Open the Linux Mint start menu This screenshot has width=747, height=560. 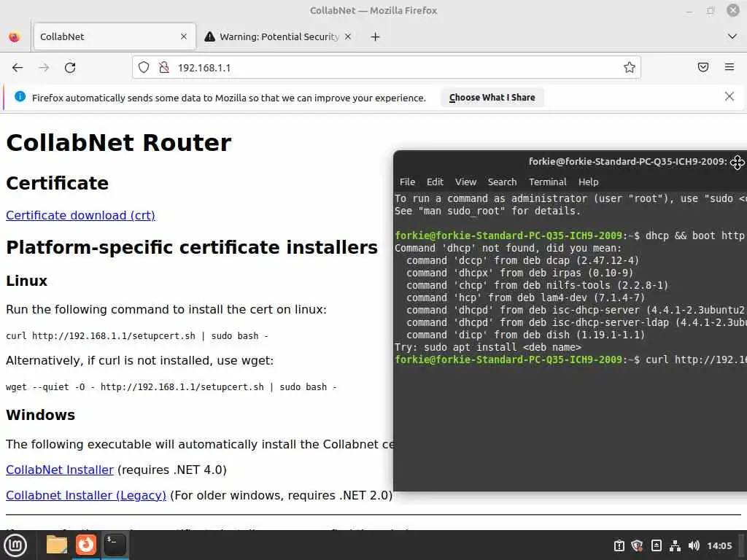[x=15, y=545]
